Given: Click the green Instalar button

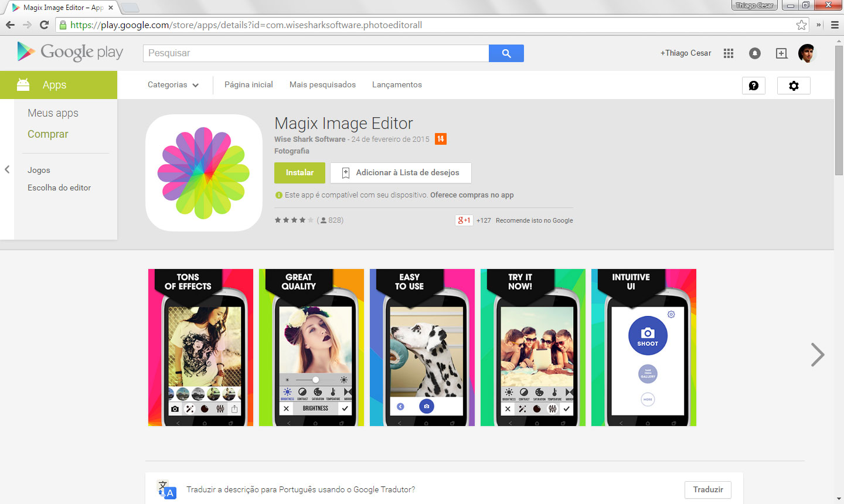Looking at the screenshot, I should (300, 173).
